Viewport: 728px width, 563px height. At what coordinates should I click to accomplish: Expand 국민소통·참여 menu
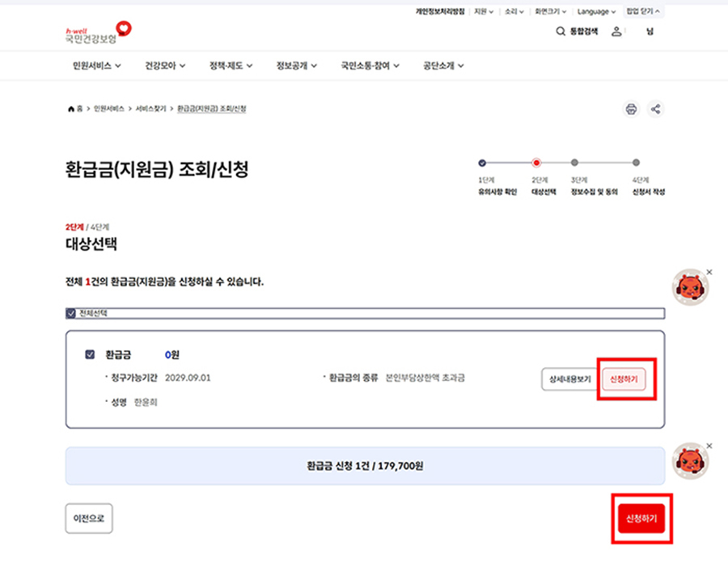tap(370, 66)
